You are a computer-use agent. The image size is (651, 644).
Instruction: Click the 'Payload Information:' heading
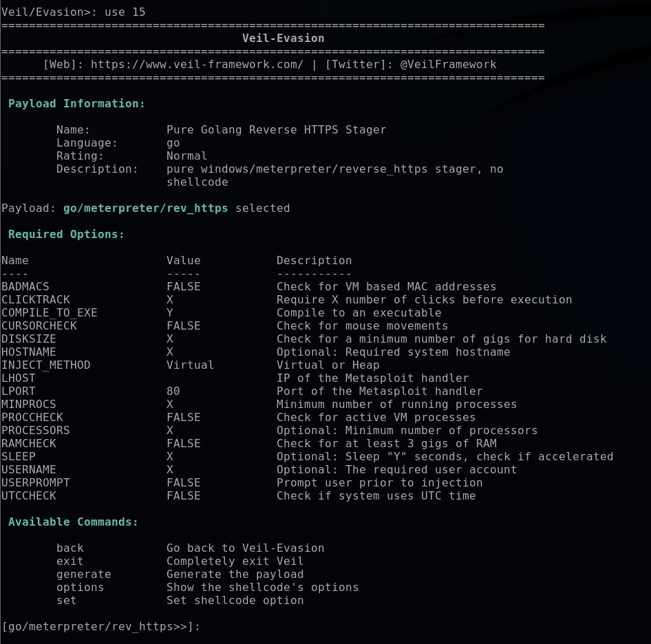76,103
